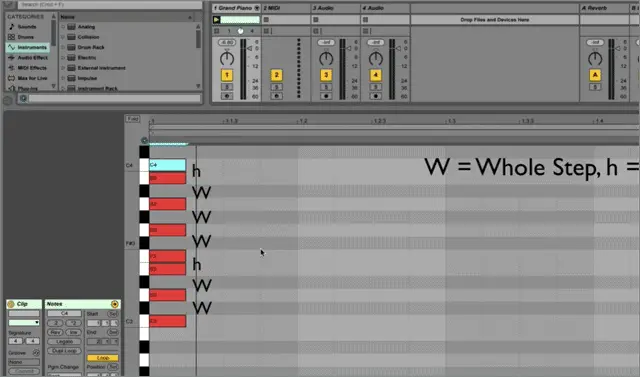Stop clips on the 4 Audio track slot

(x=365, y=20)
